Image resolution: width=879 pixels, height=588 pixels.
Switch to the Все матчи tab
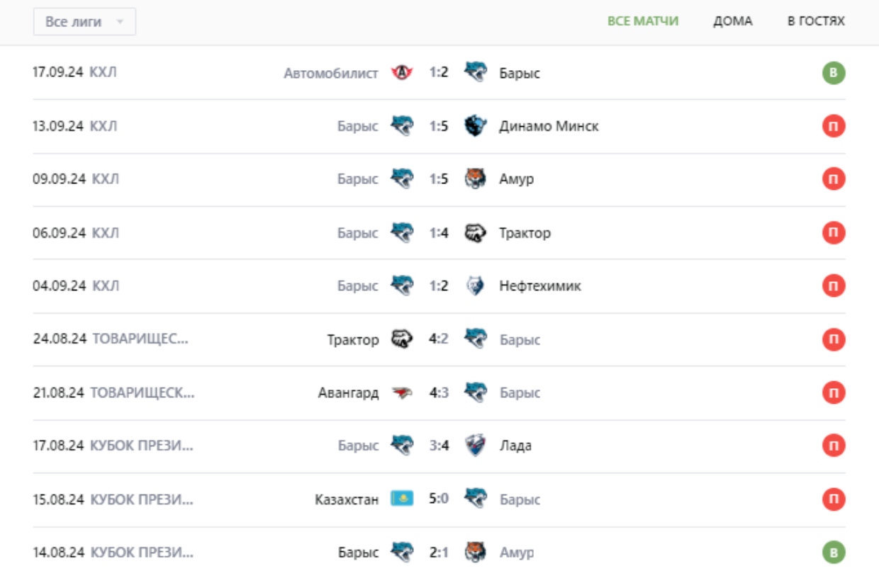(x=642, y=21)
